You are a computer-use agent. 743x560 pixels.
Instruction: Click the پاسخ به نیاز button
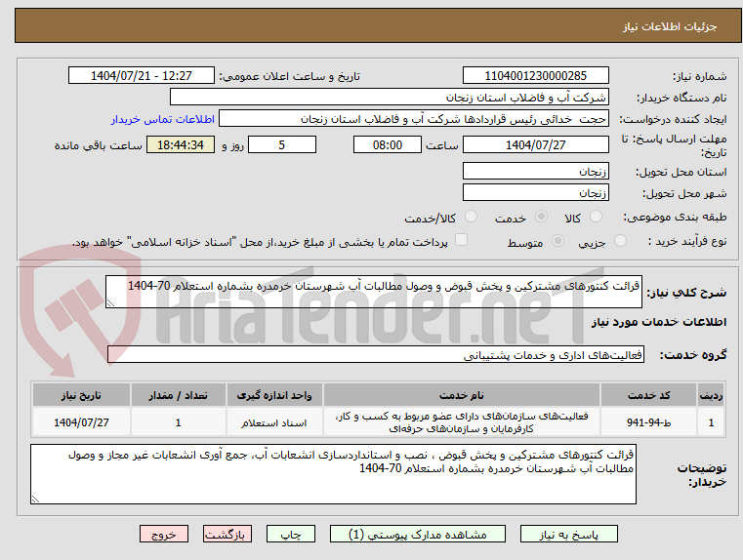click(x=568, y=534)
